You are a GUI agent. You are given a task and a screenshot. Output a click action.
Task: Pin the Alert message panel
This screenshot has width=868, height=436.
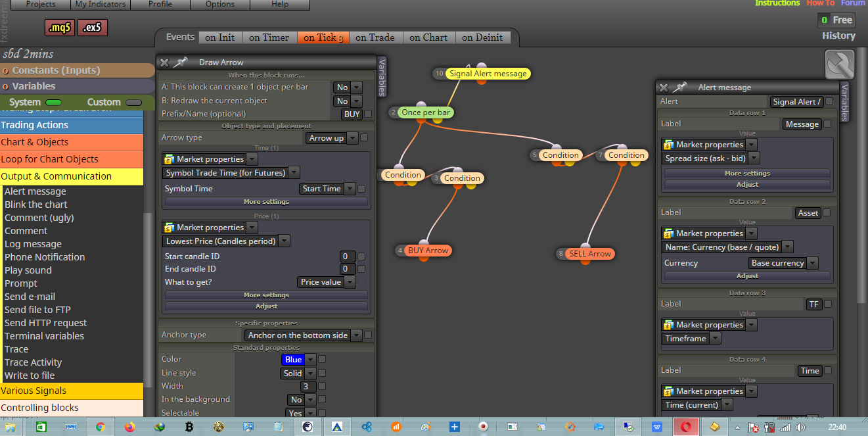click(x=679, y=87)
